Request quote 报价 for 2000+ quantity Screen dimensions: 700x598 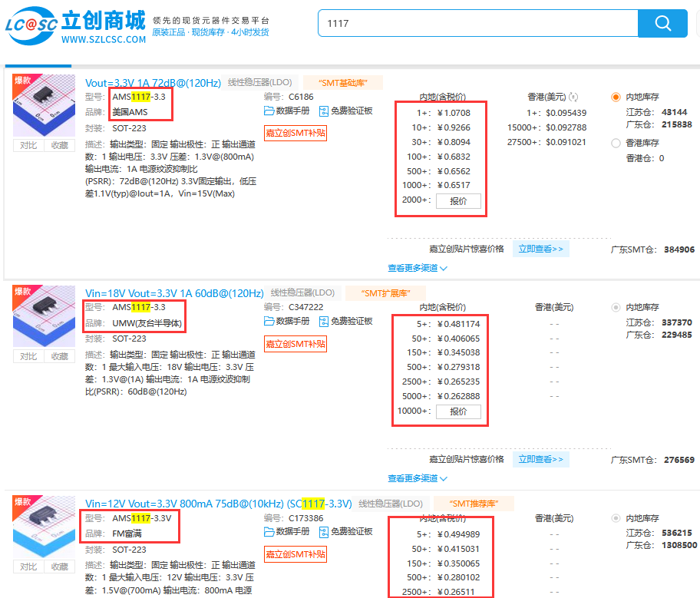point(458,201)
